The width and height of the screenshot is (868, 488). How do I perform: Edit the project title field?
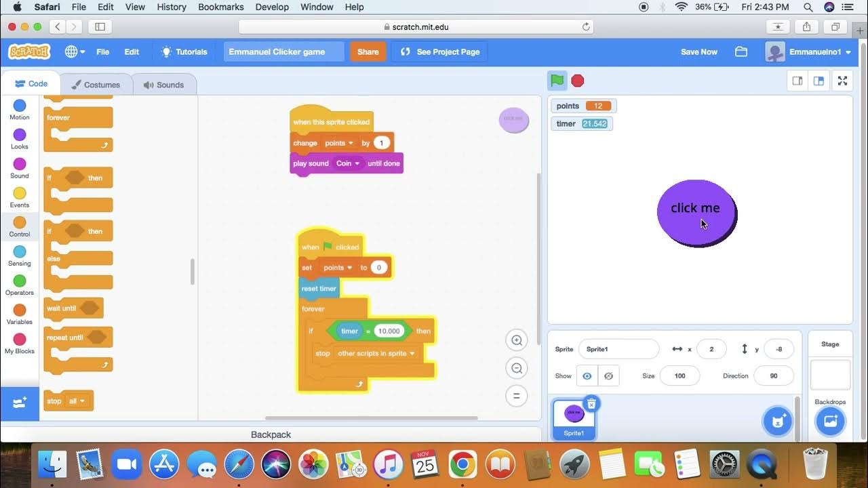(284, 52)
